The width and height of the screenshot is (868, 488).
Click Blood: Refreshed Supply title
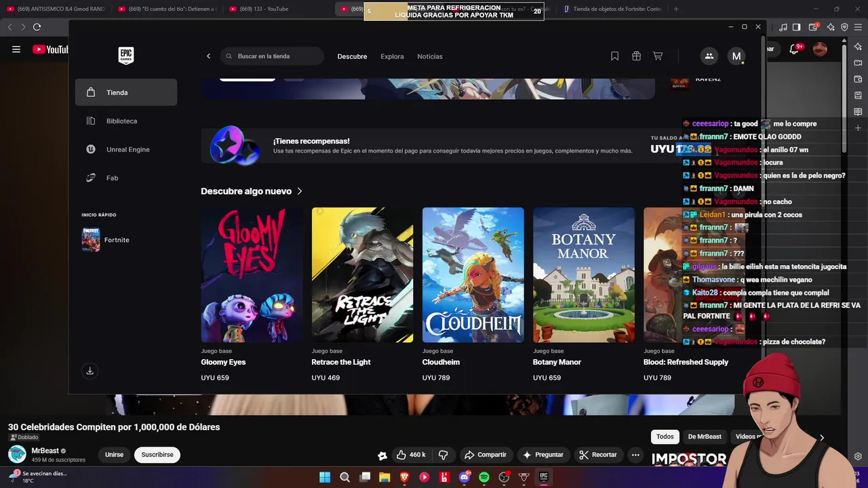(686, 362)
